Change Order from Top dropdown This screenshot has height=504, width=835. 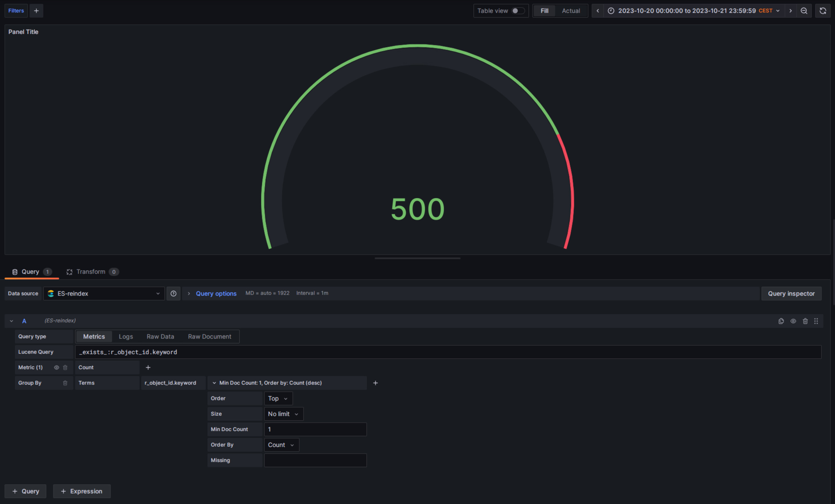click(278, 398)
